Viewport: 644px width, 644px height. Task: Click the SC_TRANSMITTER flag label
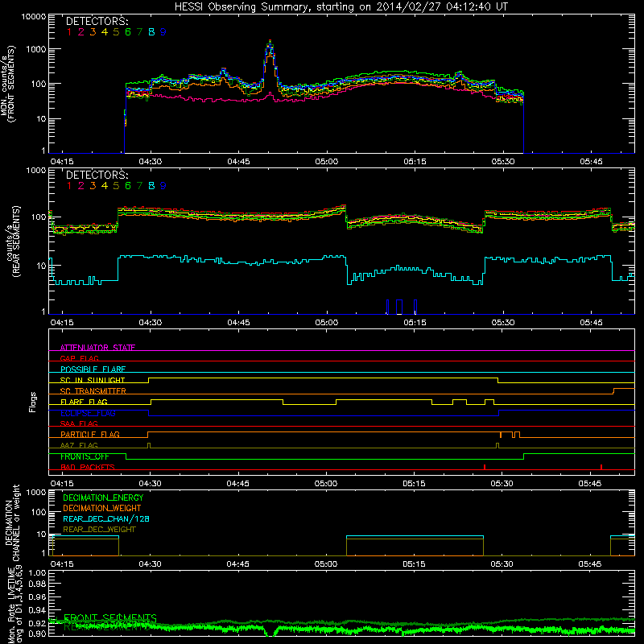point(93,391)
